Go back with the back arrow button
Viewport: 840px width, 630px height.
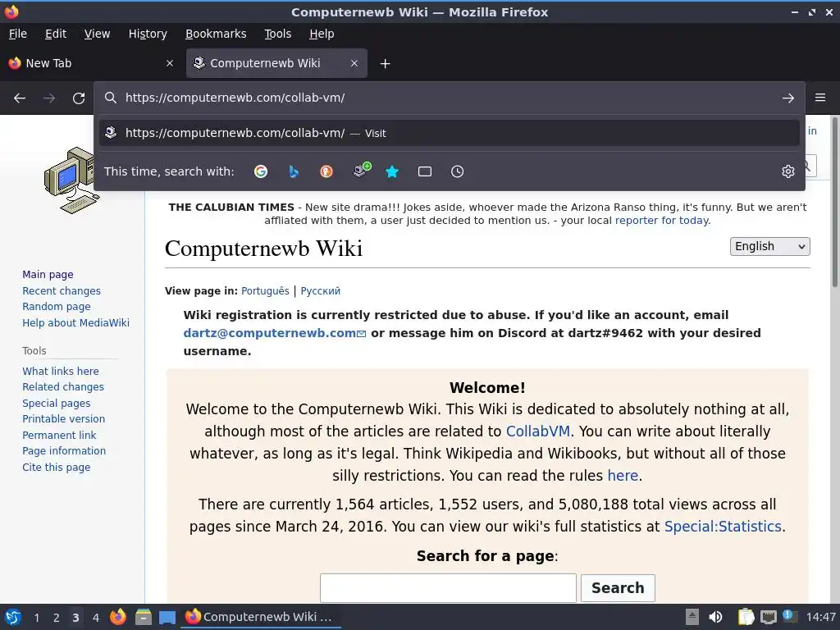(x=20, y=98)
